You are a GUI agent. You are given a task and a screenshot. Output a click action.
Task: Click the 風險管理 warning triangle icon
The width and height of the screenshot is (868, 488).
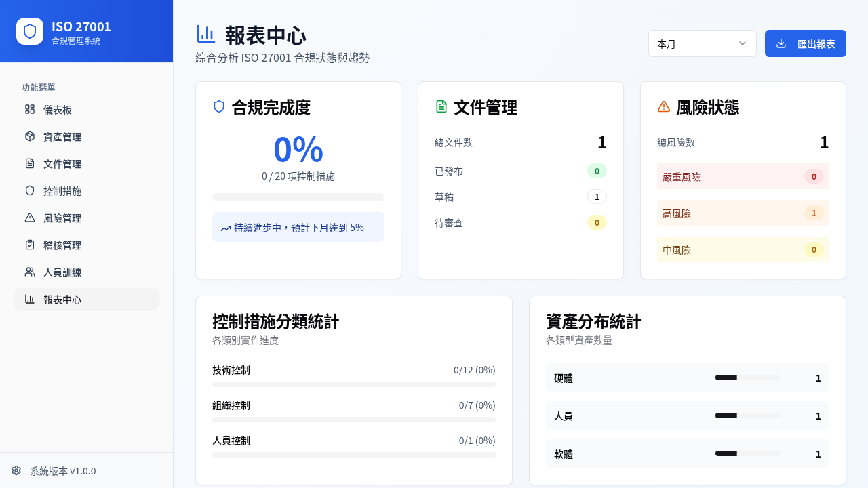point(30,218)
